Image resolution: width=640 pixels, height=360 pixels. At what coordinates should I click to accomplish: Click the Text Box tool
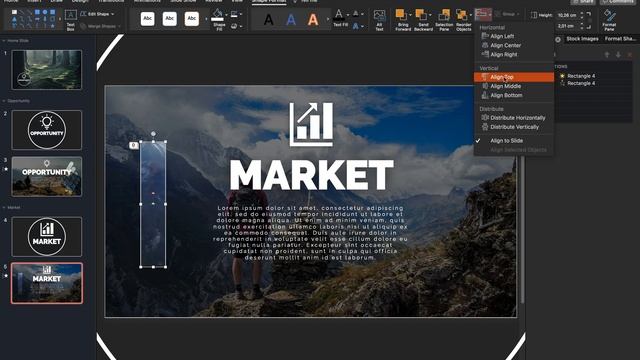point(71,20)
